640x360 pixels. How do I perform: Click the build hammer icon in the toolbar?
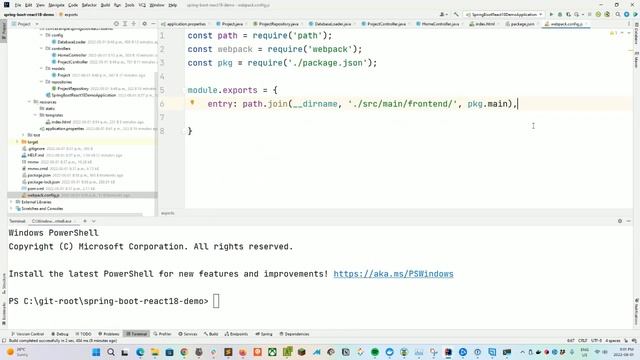[456, 14]
